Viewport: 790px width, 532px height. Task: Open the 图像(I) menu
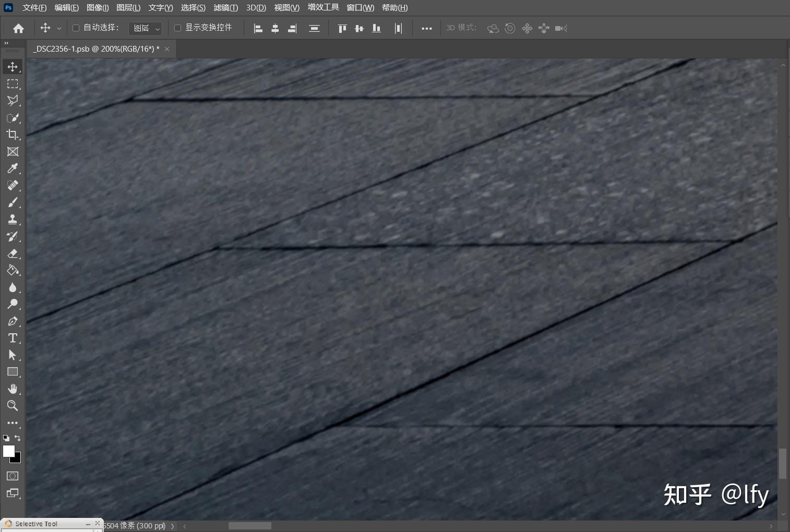point(98,8)
